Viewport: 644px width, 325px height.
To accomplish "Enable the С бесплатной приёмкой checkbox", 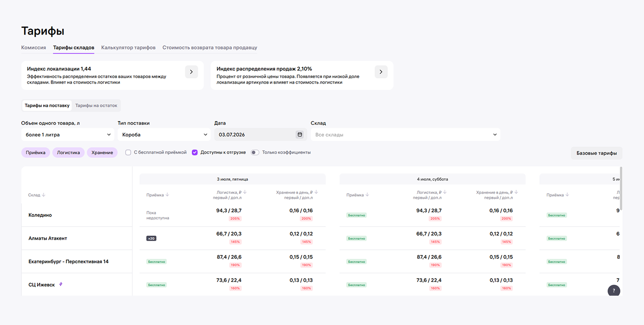I will coord(128,152).
